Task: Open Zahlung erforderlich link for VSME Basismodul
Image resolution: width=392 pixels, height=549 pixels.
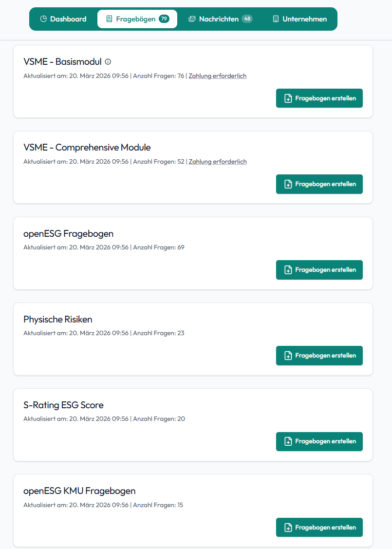Action: pos(217,76)
